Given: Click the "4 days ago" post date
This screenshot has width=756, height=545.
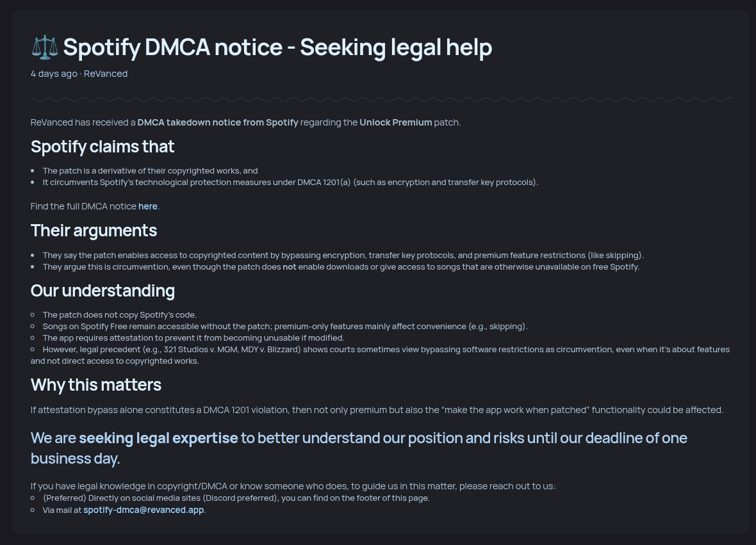Looking at the screenshot, I should point(54,74).
